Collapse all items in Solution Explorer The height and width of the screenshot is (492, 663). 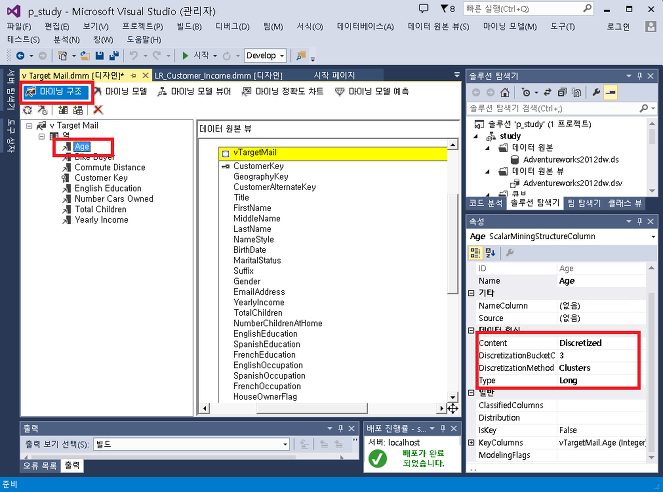pos(562,92)
